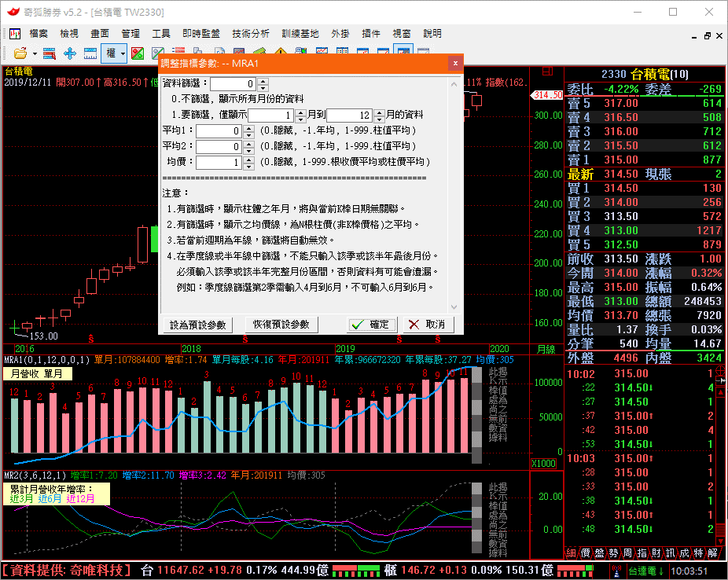Open the 說明 menu

(x=432, y=34)
